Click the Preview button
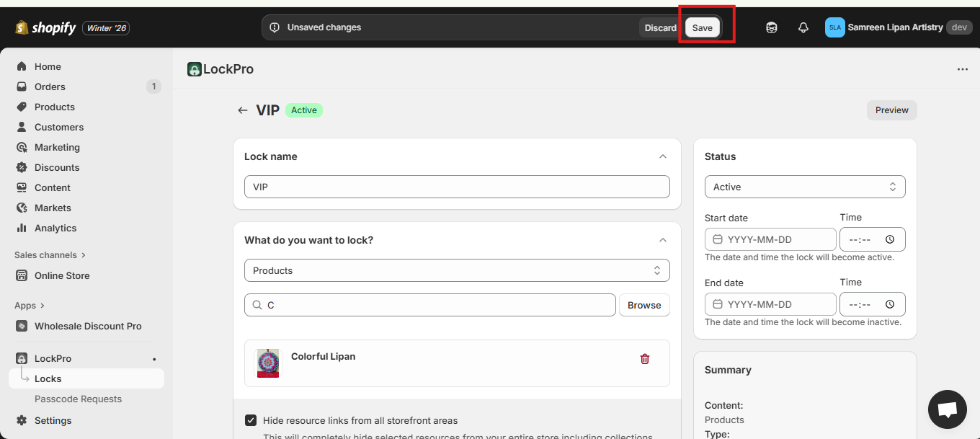The image size is (980, 439). [x=891, y=110]
